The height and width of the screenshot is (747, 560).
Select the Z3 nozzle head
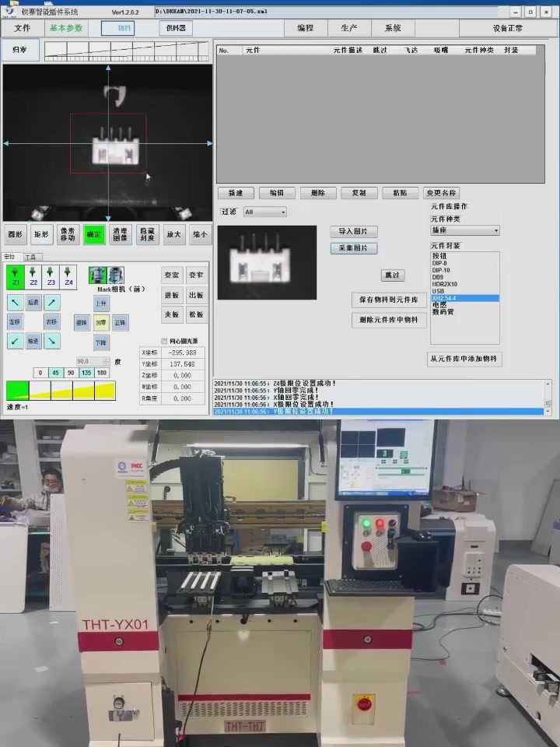[51, 277]
